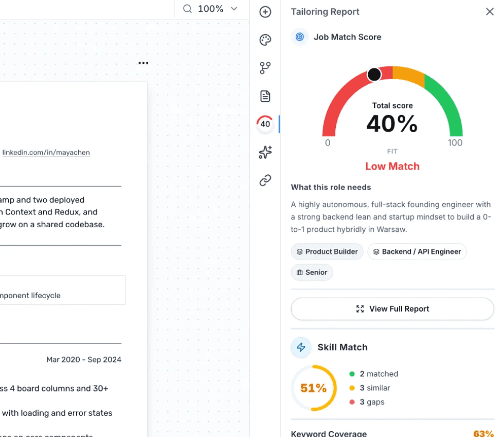504x437 pixels.
Task: Open linkedin.com/in/mayachen link
Action: click(46, 152)
